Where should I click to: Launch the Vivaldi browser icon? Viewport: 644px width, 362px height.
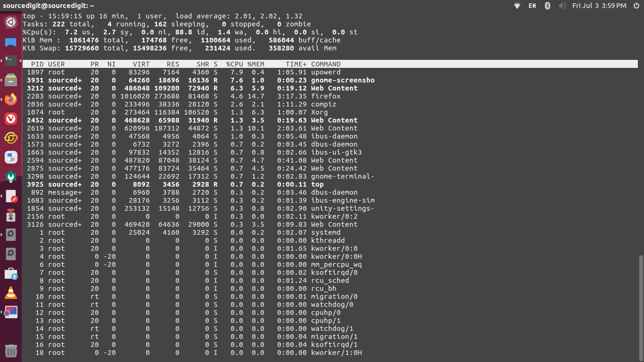tap(11, 119)
